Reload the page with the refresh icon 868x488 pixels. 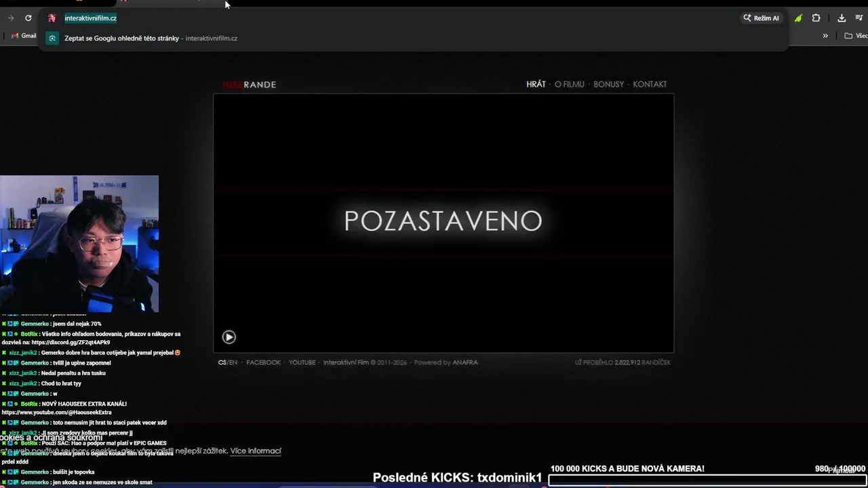28,18
